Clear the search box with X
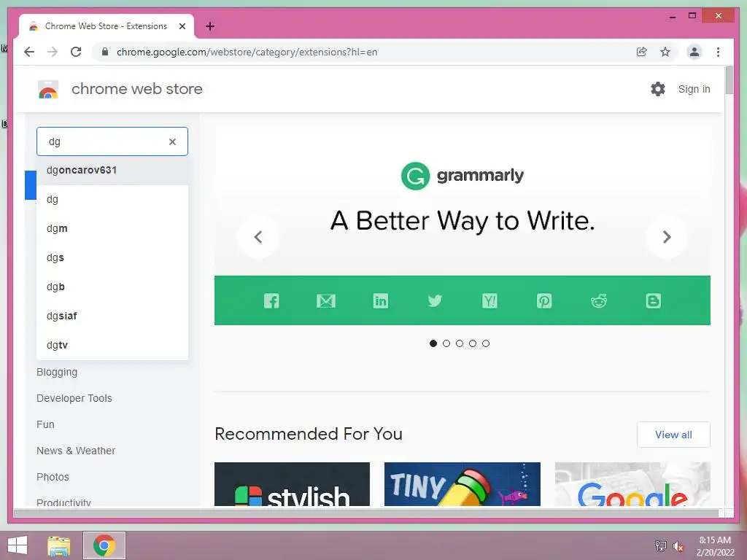This screenshot has height=560, width=747. 172,141
